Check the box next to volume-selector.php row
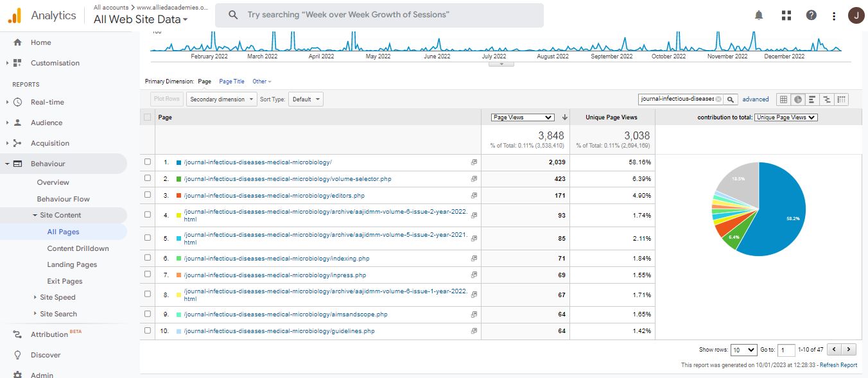 (x=148, y=179)
